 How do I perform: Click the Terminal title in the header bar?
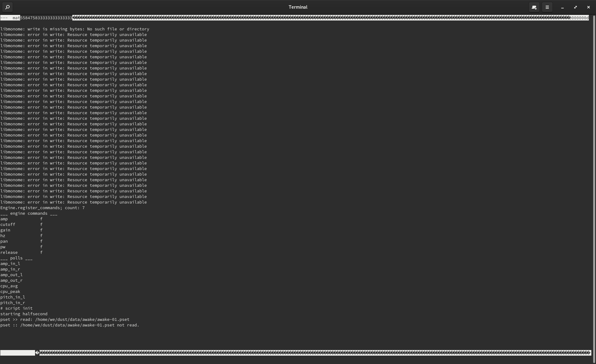tap(298, 7)
